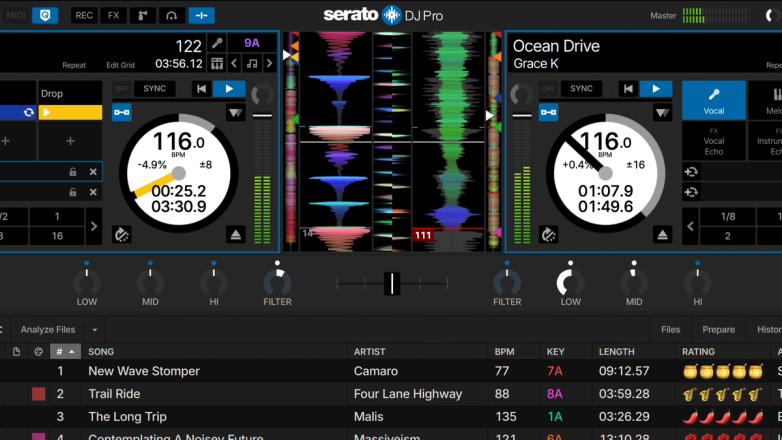The height and width of the screenshot is (440, 782).
Task: Select the 1/8 beat loop size
Action: 728,217
